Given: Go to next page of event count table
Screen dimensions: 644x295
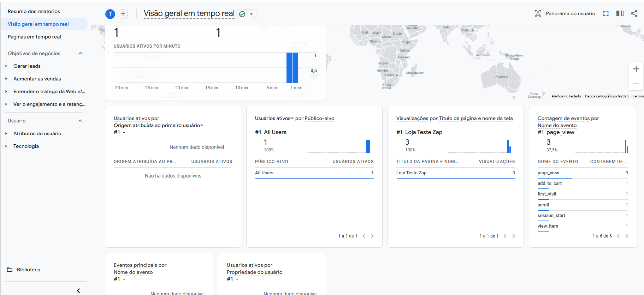Looking at the screenshot, I should point(626,236).
